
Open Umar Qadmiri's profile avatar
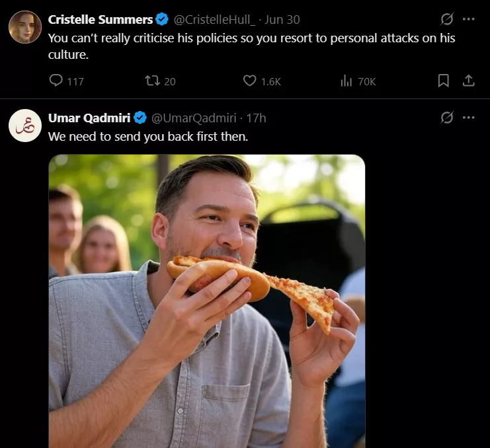coord(25,126)
